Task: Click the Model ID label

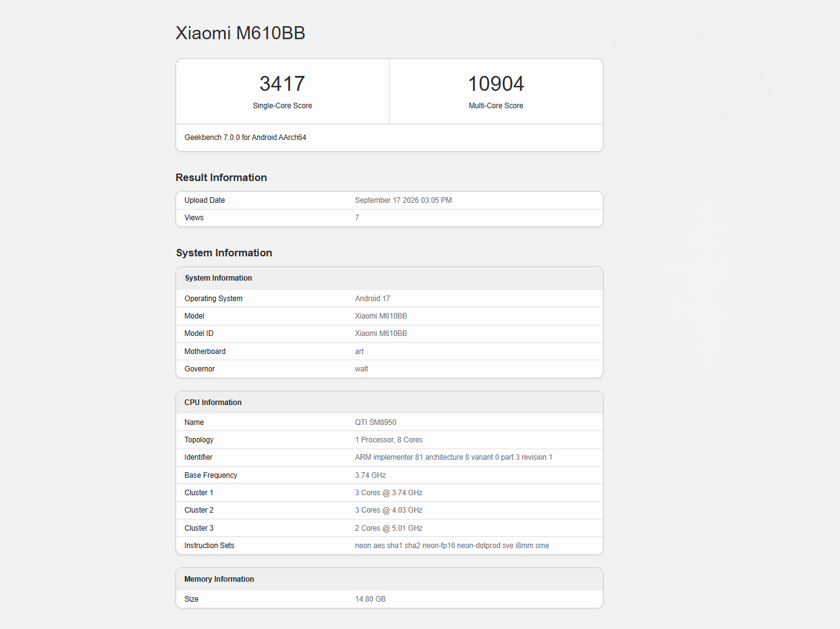Action: [199, 333]
